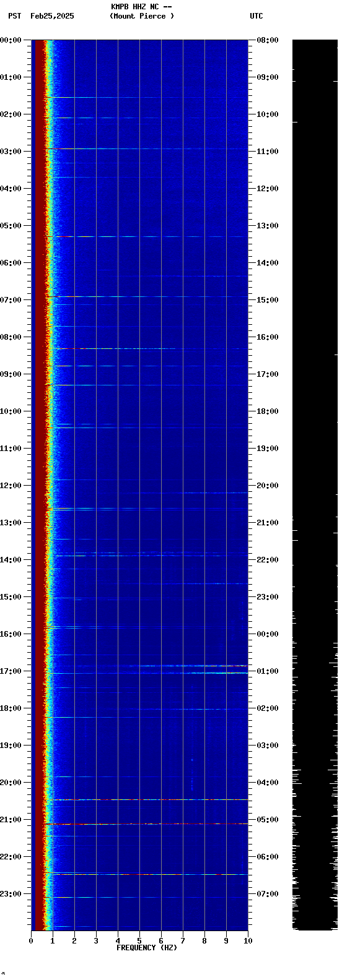
Task: Click the '11:00' UTC time label
Action: click(268, 152)
